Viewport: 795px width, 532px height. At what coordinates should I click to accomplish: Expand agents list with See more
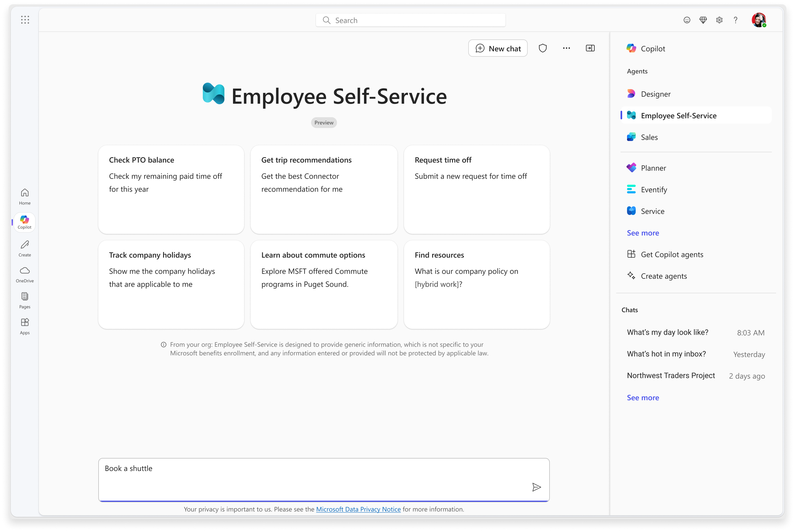pyautogui.click(x=643, y=233)
